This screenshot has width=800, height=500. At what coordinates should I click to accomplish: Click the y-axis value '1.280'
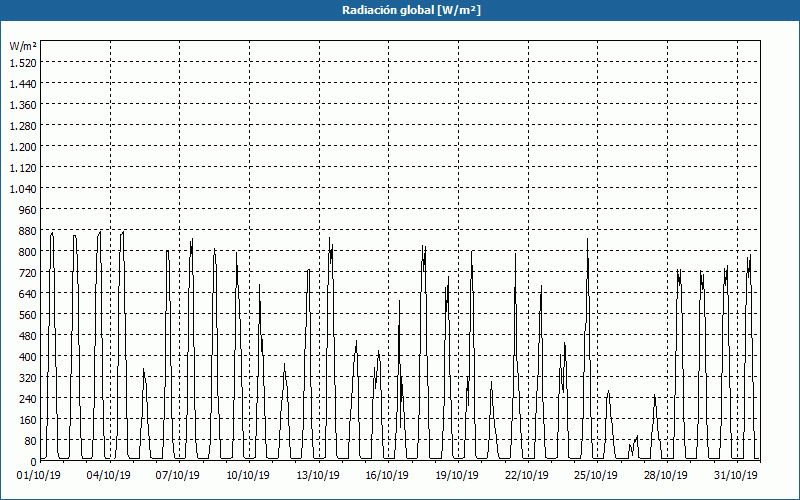[23, 126]
